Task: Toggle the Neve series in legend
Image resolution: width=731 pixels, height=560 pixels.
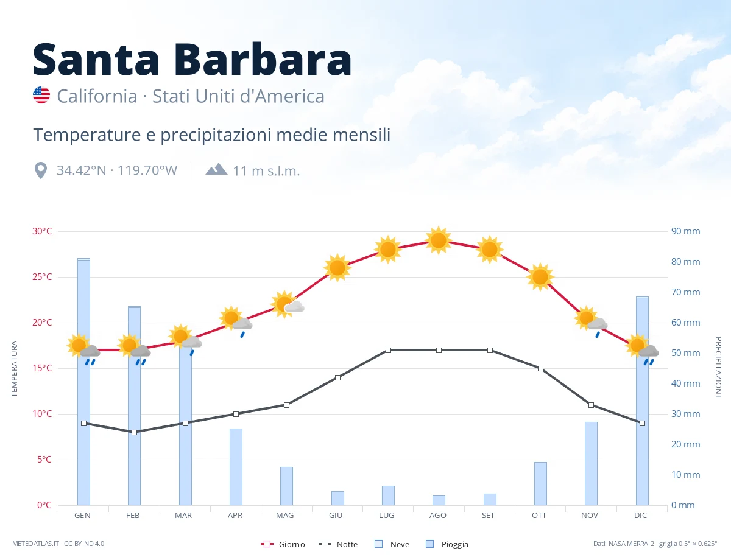Action: coord(392,544)
